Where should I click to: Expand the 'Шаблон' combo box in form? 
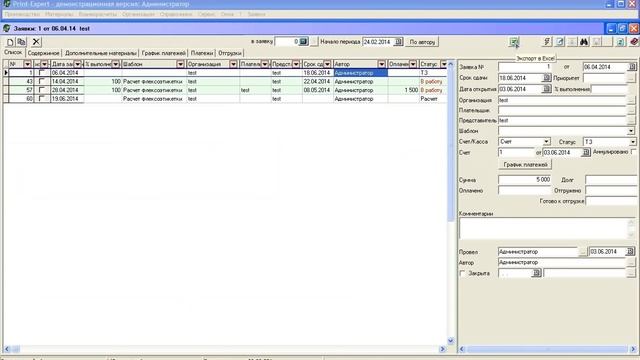(x=631, y=131)
